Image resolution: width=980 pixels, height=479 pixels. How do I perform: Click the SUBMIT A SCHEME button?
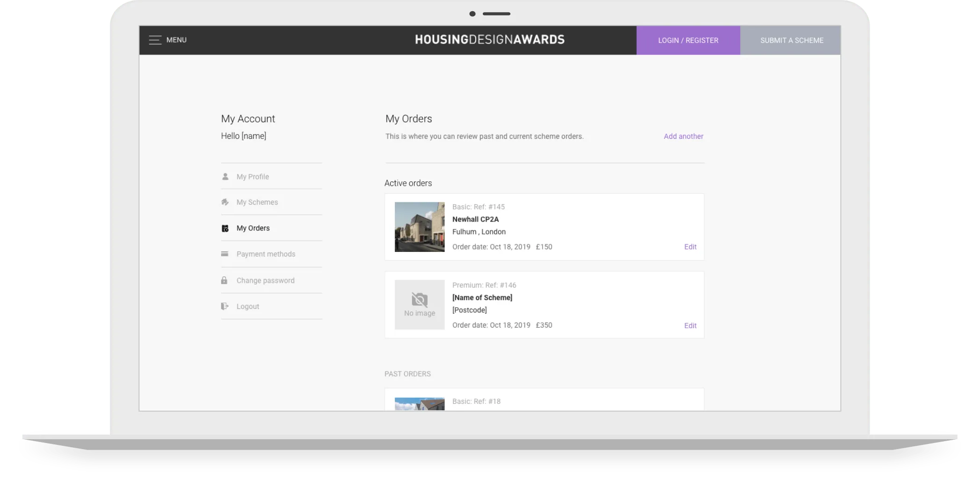pyautogui.click(x=791, y=40)
